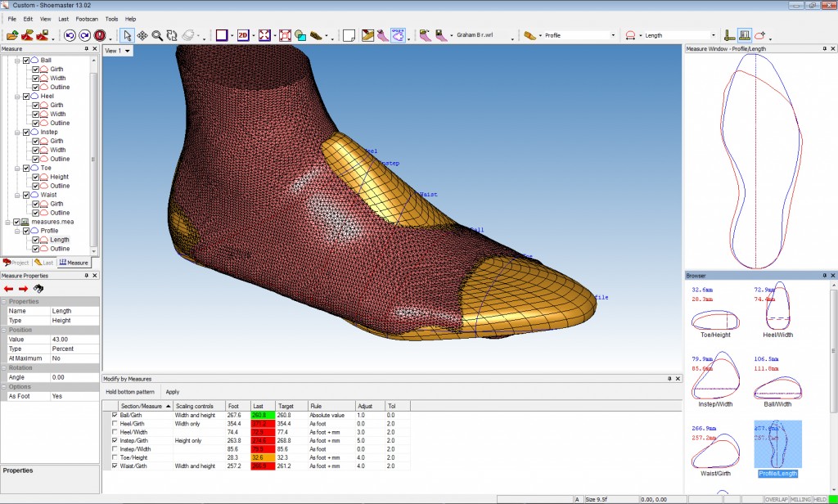Click the binoculars icon in Measure Properties

[38, 289]
